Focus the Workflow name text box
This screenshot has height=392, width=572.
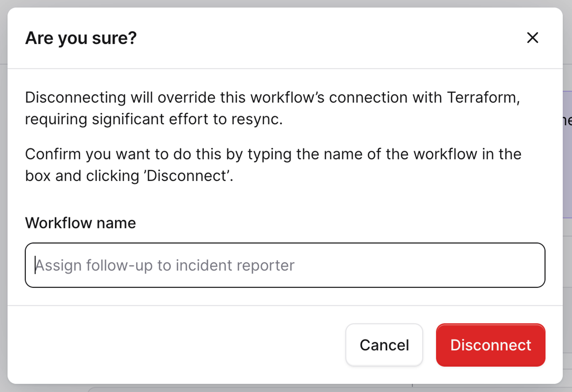(x=285, y=265)
